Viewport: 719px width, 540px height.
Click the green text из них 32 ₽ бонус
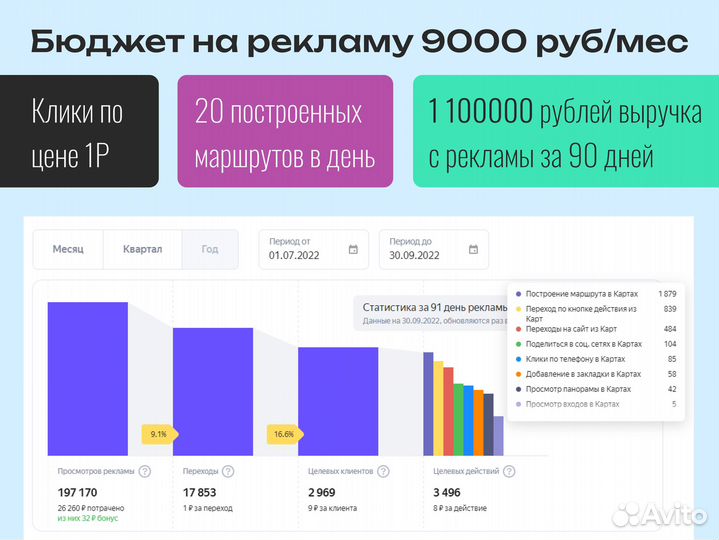tap(88, 518)
